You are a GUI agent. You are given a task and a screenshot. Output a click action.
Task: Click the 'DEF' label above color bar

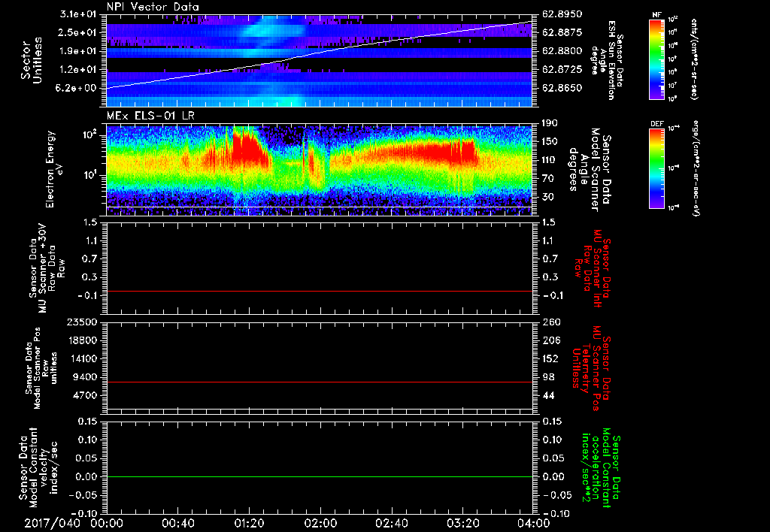(x=657, y=124)
